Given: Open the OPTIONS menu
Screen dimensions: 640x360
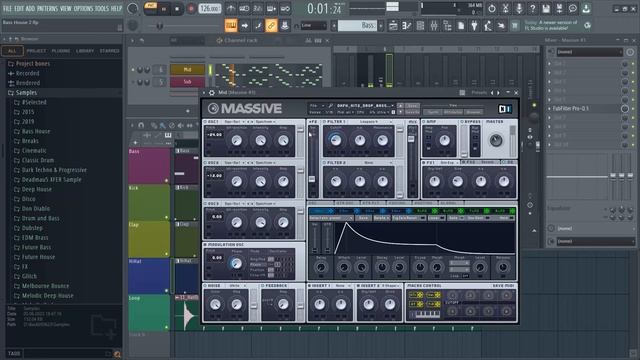Looking at the screenshot, I should pyautogui.click(x=83, y=8).
